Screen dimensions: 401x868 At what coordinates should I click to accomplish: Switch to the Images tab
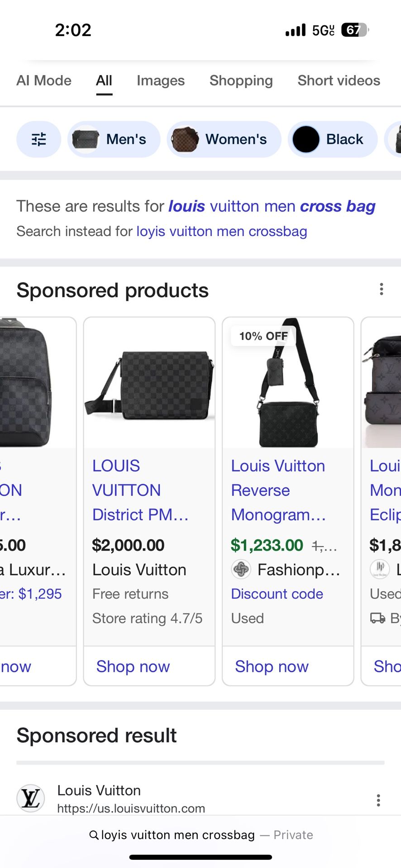pos(160,80)
